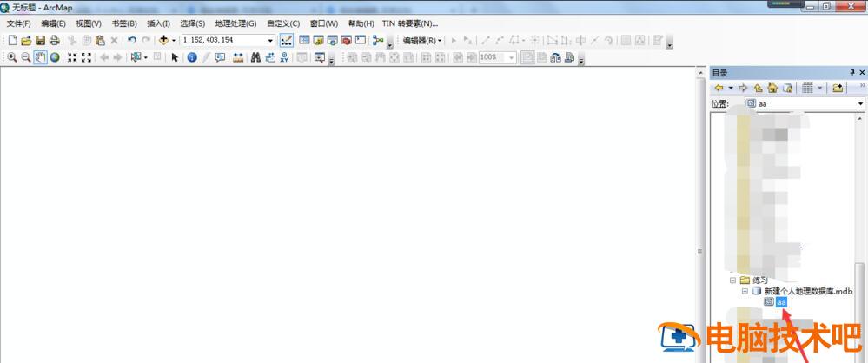Open the 地理处理(G) menu
This screenshot has width=868, height=363.
235,23
